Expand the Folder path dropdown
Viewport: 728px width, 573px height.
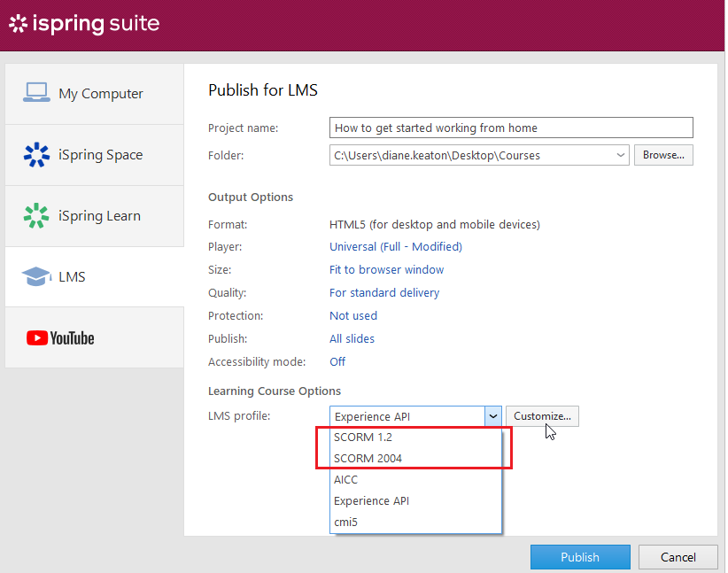619,155
